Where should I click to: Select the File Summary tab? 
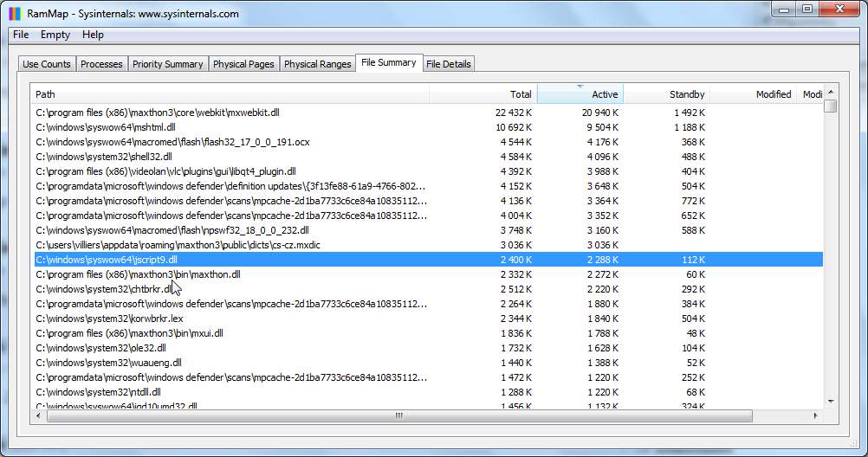tap(389, 62)
